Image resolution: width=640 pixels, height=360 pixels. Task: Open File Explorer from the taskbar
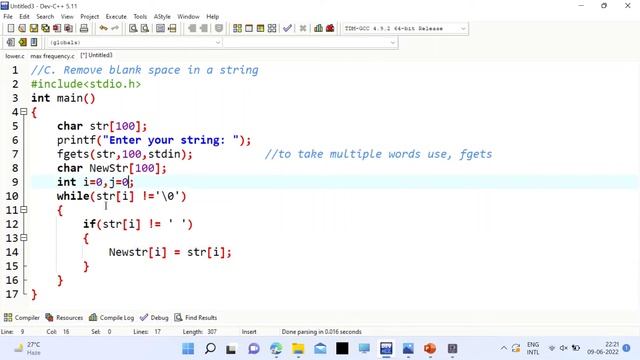(x=298, y=349)
